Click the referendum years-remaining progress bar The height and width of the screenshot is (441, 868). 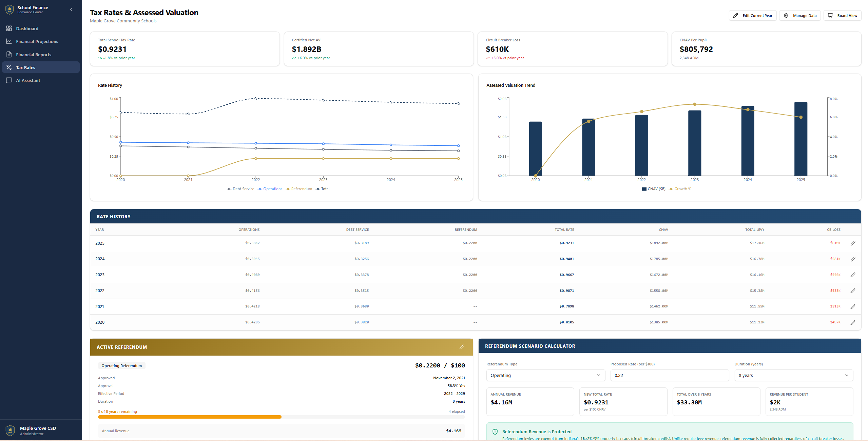click(x=281, y=417)
